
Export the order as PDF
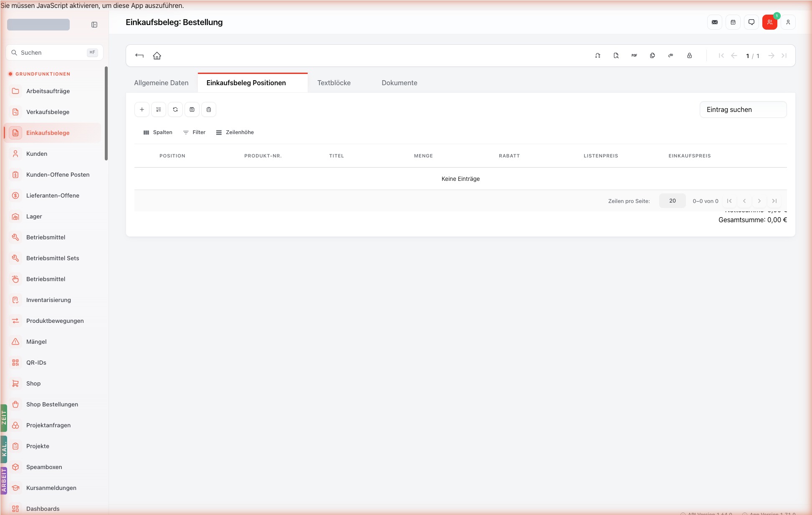tap(634, 56)
